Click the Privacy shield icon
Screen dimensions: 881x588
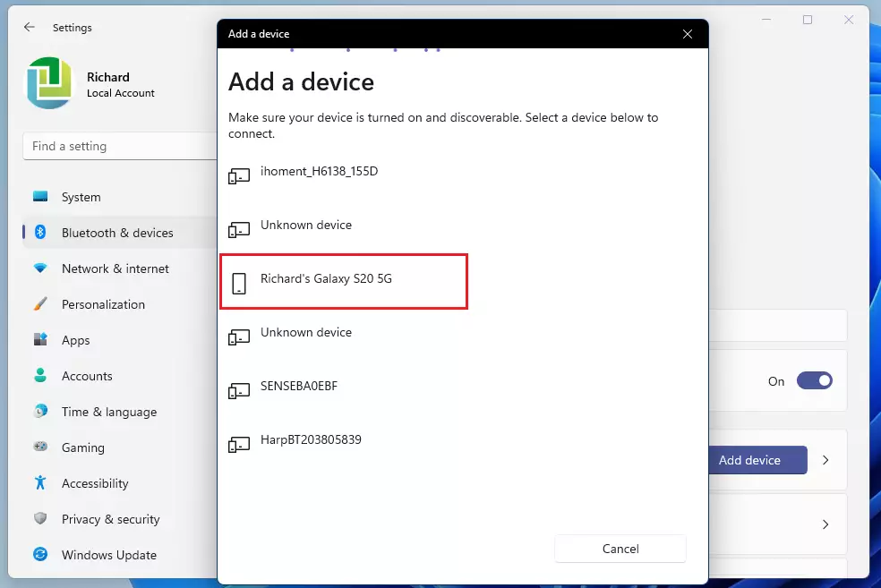(40, 518)
